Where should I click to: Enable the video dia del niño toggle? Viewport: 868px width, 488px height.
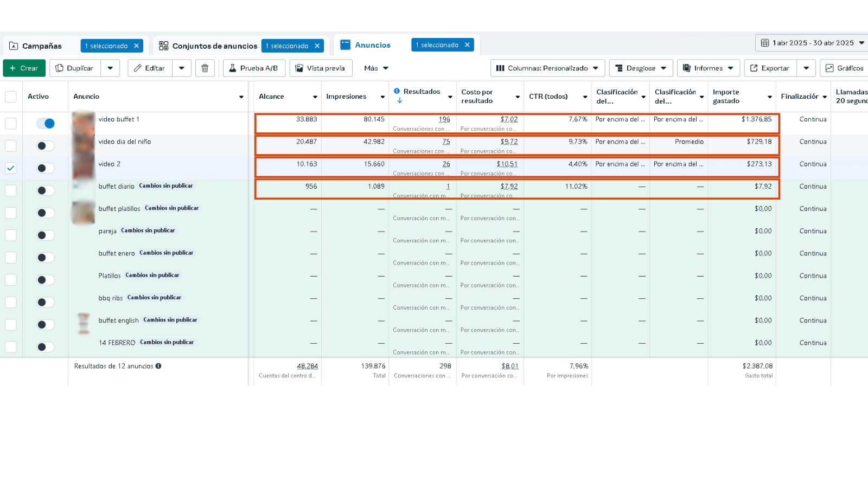pos(46,146)
